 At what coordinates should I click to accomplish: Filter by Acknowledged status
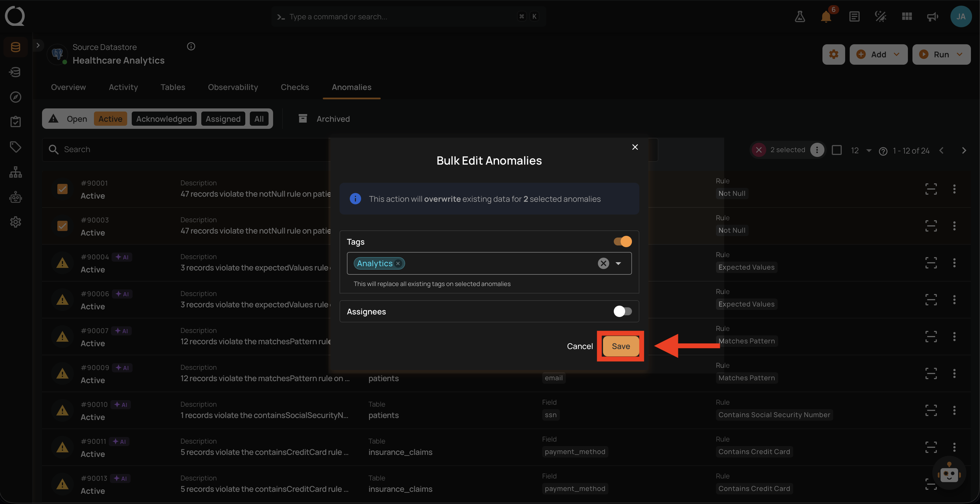pyautogui.click(x=164, y=119)
